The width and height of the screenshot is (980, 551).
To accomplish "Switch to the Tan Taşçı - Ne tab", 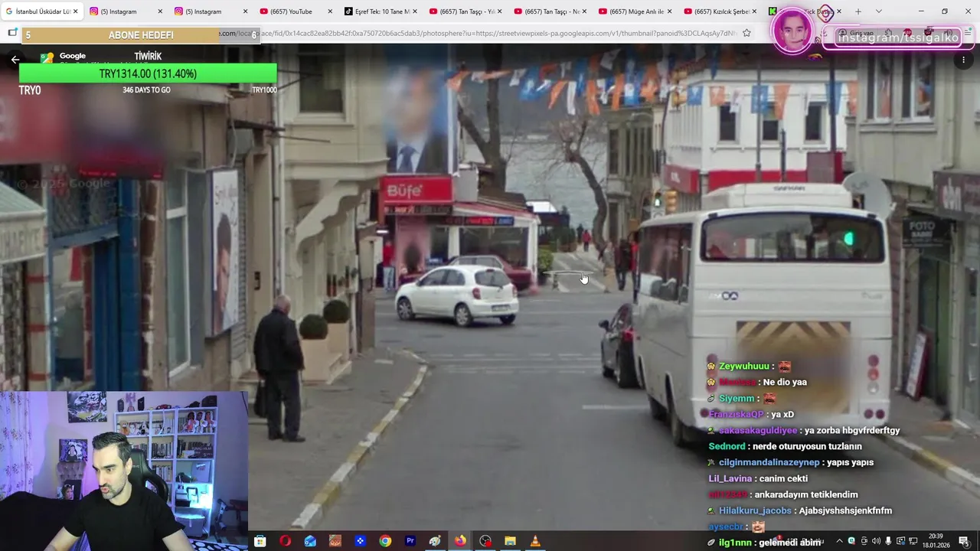I will point(548,11).
